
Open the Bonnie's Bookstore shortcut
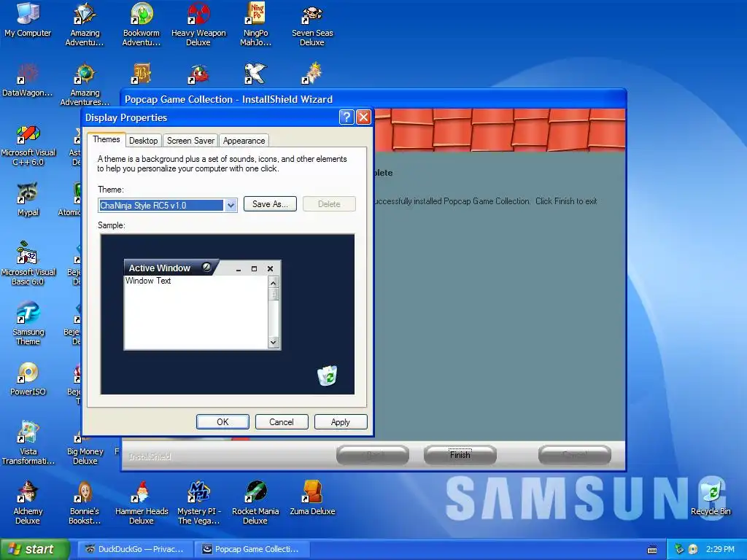(x=85, y=502)
